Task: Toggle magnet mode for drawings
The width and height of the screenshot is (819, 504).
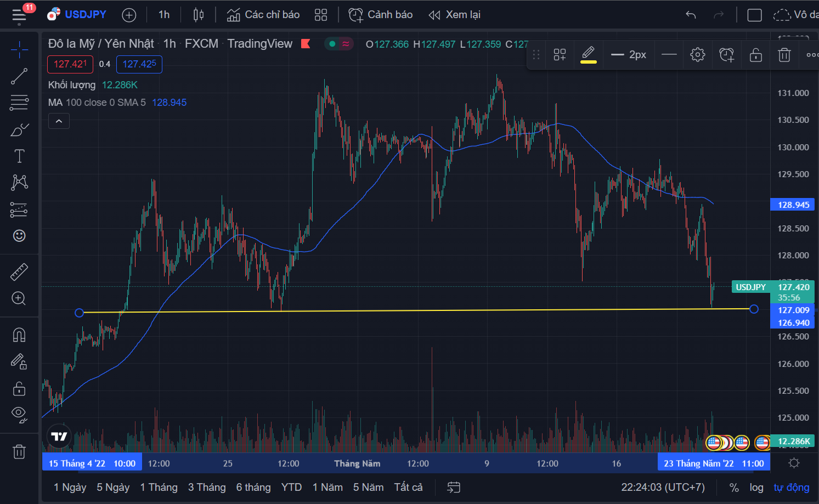Action: point(19,335)
